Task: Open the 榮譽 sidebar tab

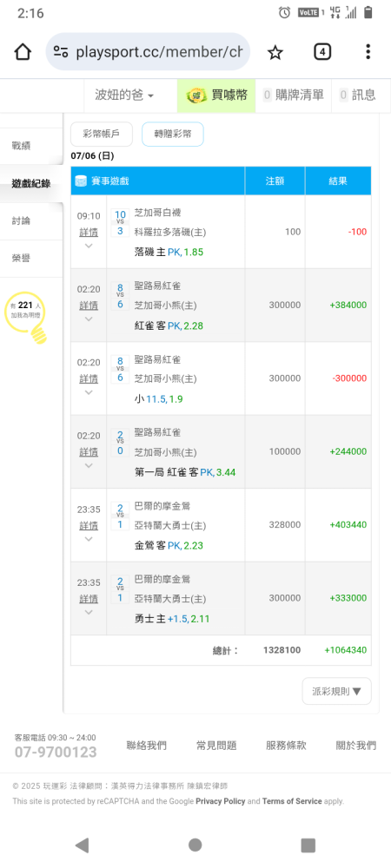Action: [31, 258]
